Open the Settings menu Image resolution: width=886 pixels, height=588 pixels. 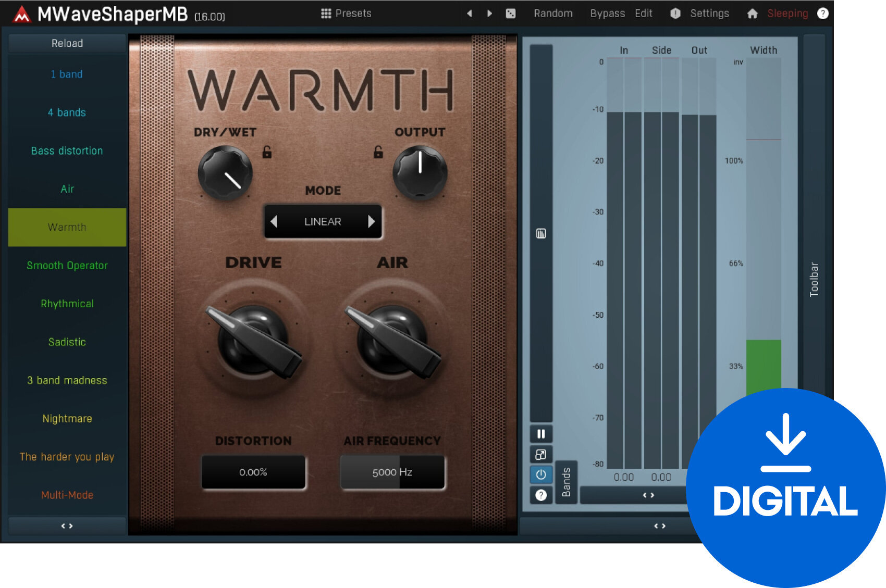coord(709,14)
